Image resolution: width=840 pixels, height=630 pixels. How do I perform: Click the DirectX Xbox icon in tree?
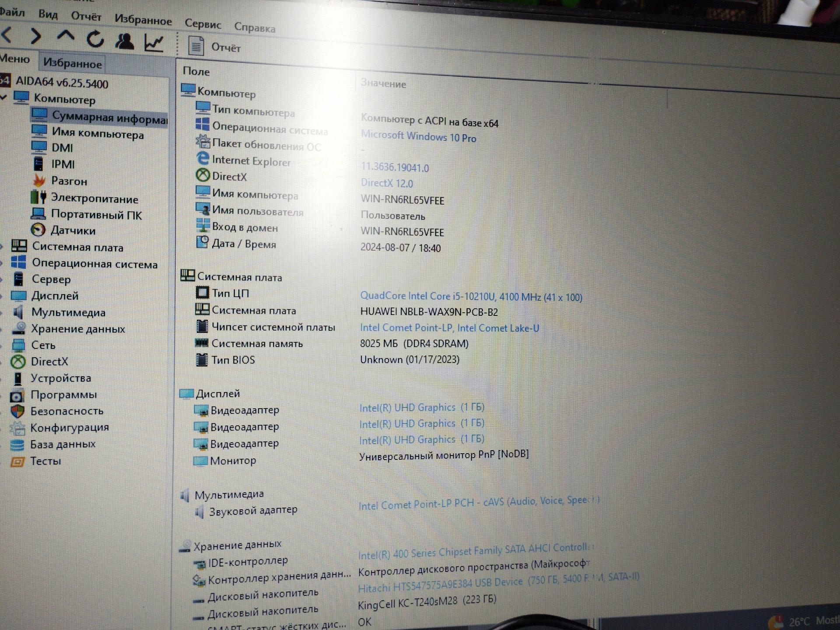(18, 361)
